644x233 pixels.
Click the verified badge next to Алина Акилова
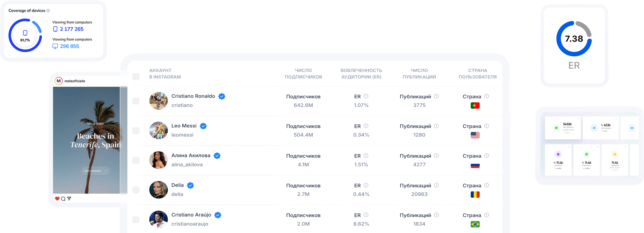coord(217,156)
